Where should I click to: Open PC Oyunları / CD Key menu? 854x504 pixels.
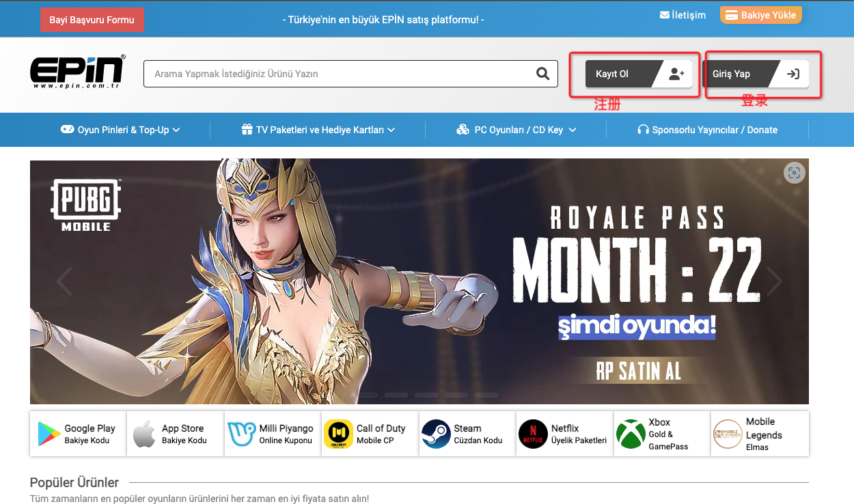pyautogui.click(x=516, y=130)
